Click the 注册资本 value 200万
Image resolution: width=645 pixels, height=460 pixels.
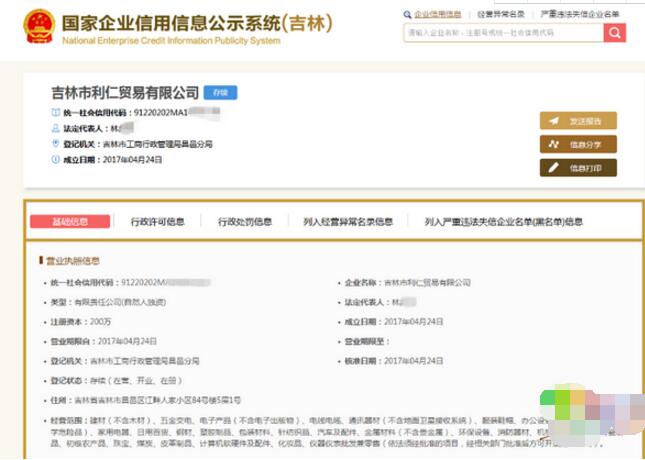(x=100, y=322)
